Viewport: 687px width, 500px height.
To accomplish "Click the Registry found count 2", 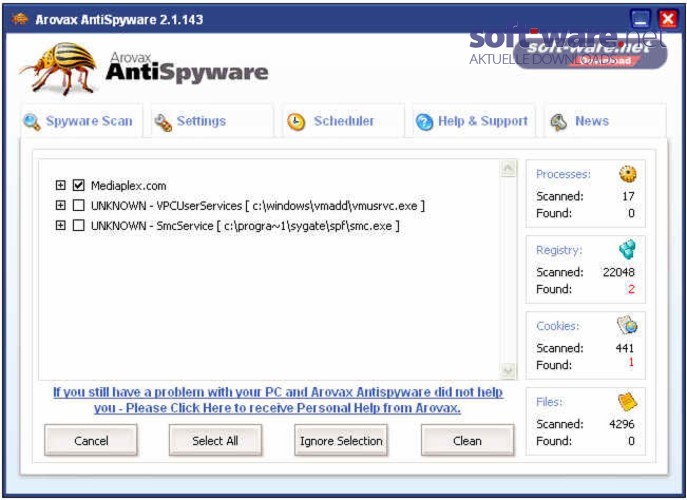I will 631,289.
